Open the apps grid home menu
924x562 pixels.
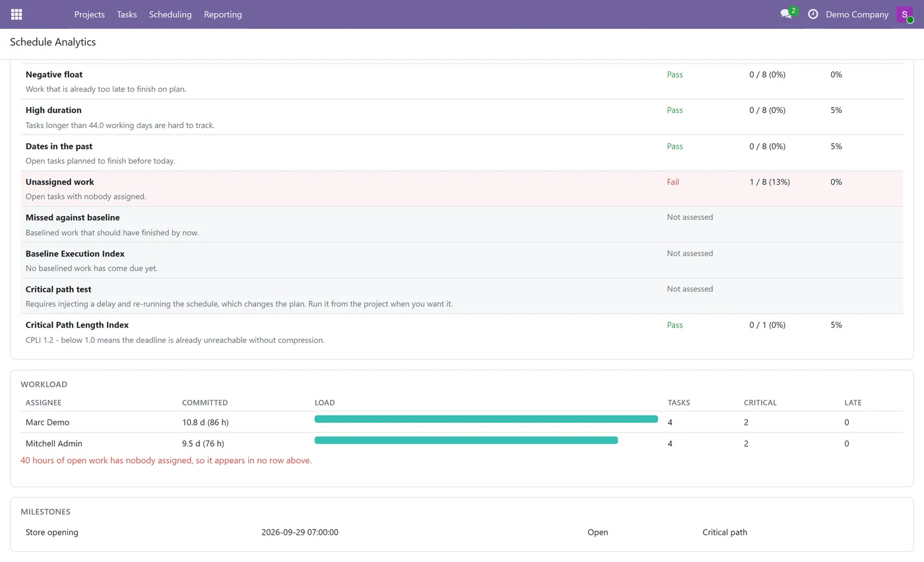pos(16,14)
